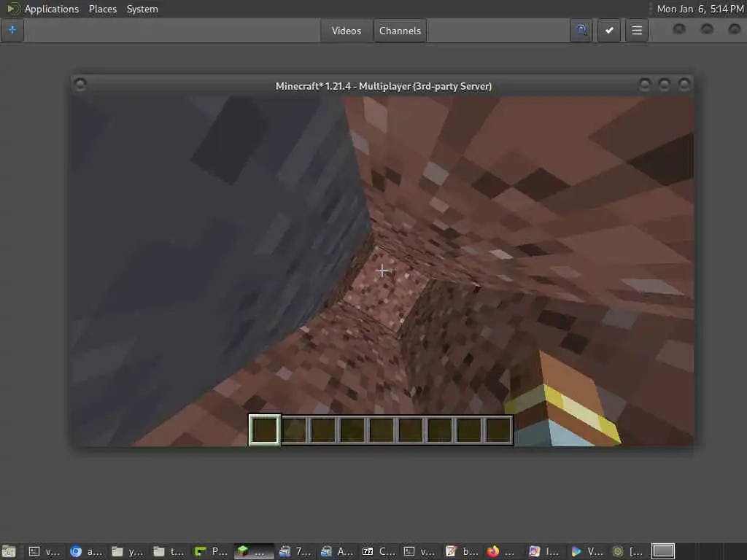This screenshot has height=560, width=747.
Task: Open the folder taskbar entry labeled t...
Action: point(169,551)
